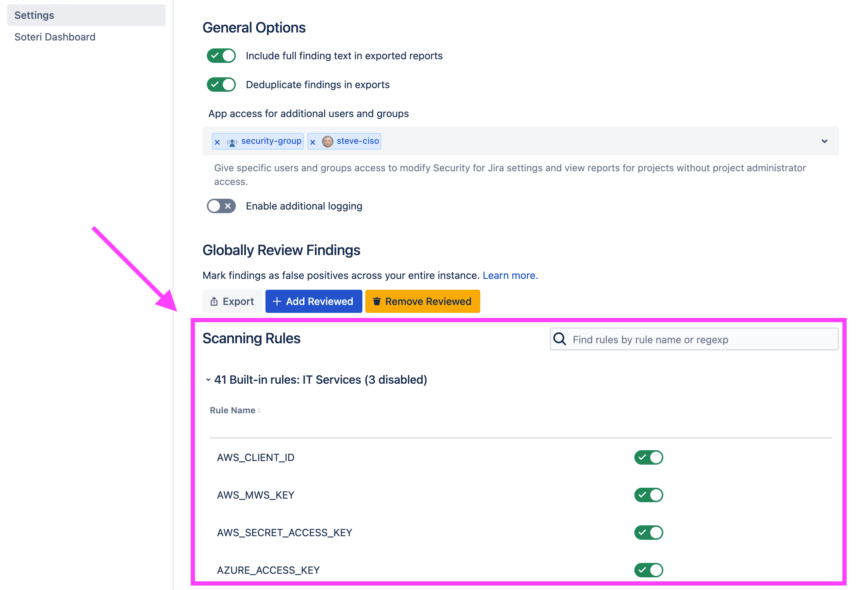Turn off the AZURE_ACCESS_KEY rule switch
The width and height of the screenshot is (868, 590).
(649, 570)
